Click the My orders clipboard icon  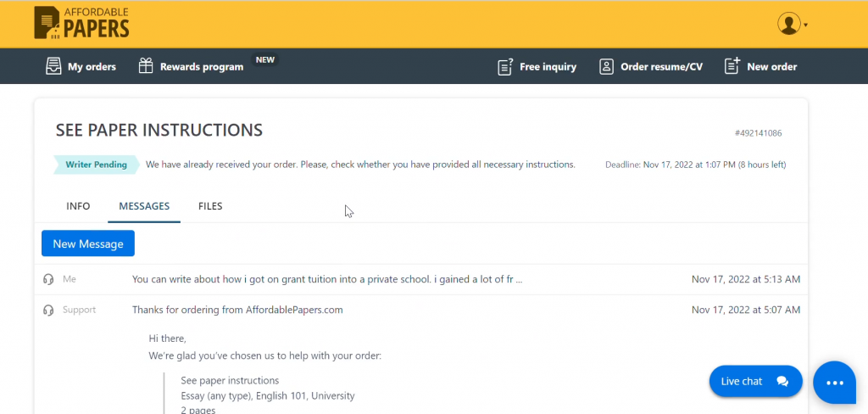coord(53,66)
